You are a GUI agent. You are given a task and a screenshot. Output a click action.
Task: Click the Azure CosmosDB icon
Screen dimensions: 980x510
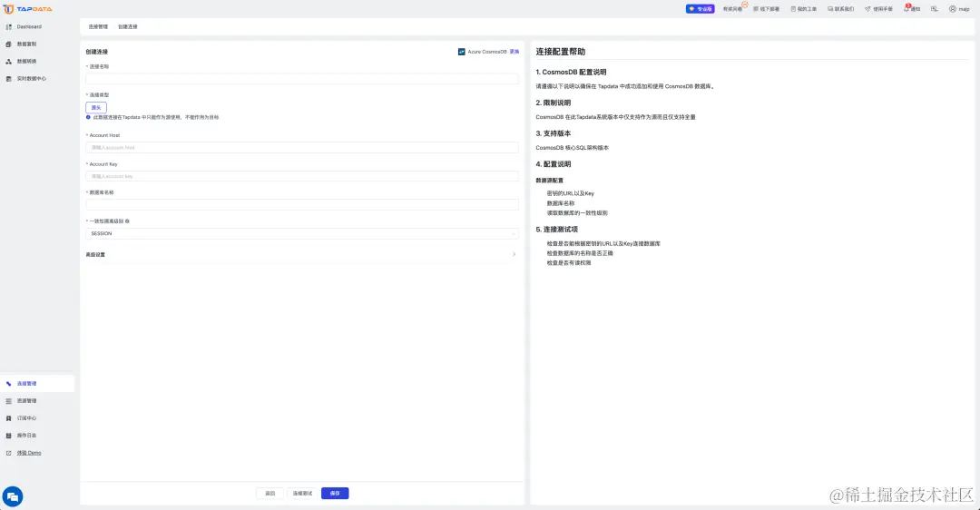(461, 52)
